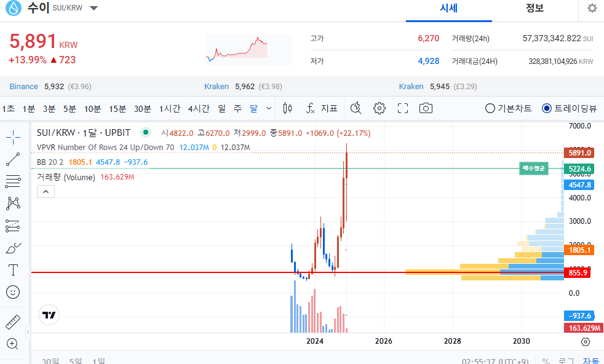Switch to the 시세 tab

click(x=449, y=9)
